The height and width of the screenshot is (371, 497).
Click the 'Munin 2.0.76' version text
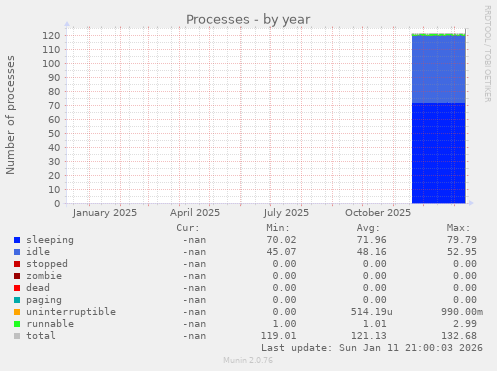tap(248, 360)
